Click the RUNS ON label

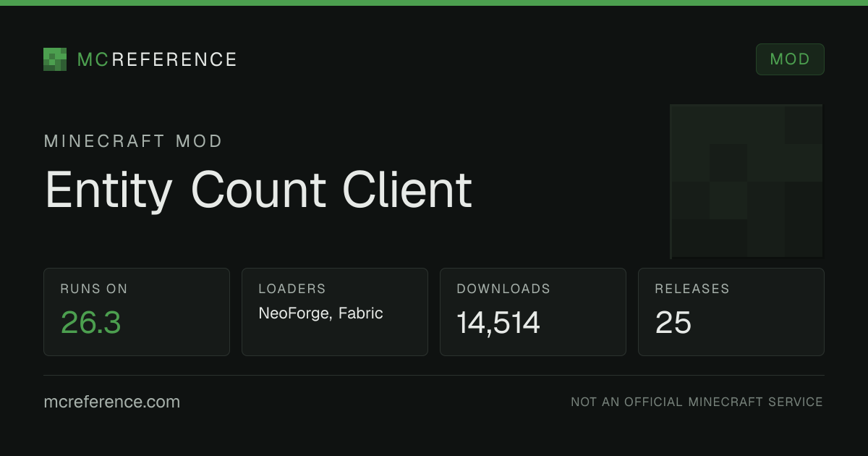[x=94, y=289]
